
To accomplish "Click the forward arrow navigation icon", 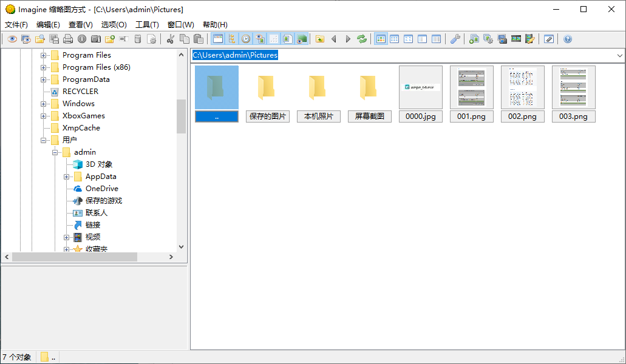I will click(348, 39).
